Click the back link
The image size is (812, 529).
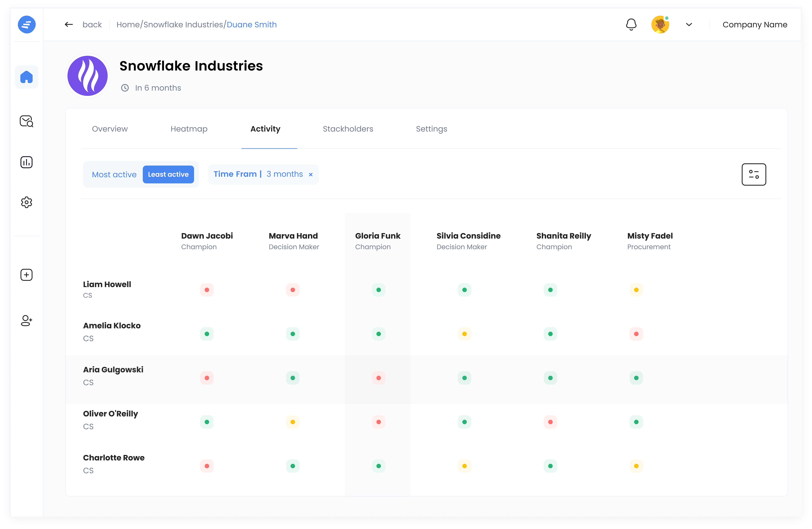92,25
